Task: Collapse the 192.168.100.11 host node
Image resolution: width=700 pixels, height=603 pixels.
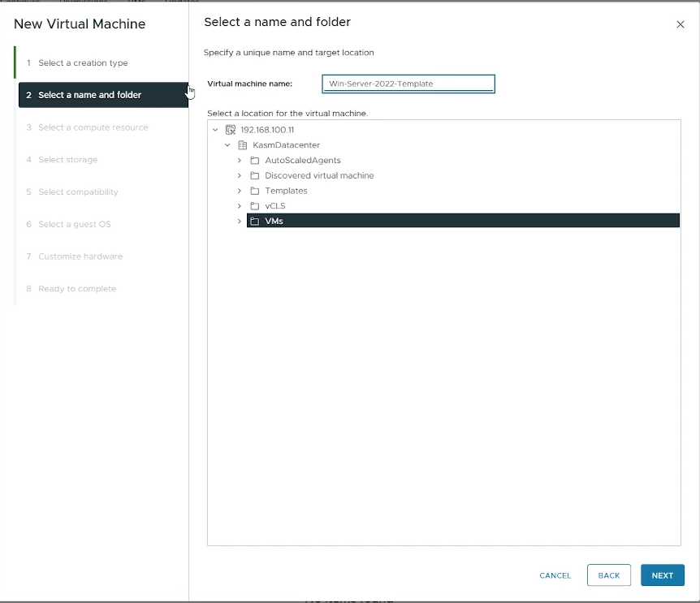Action: [215, 129]
